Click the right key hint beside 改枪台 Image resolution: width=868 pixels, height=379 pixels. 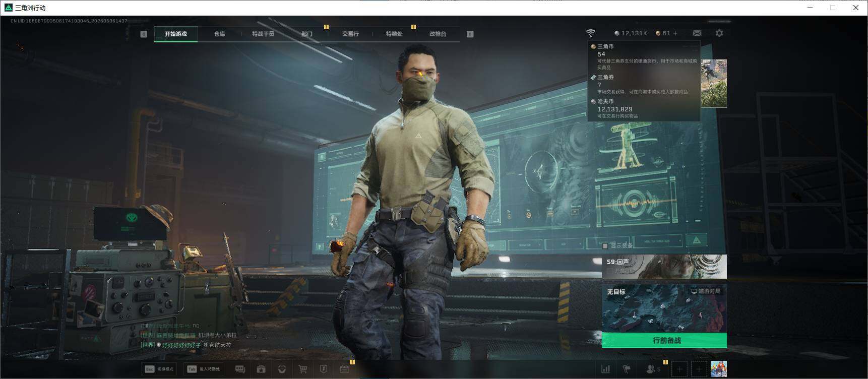(470, 34)
